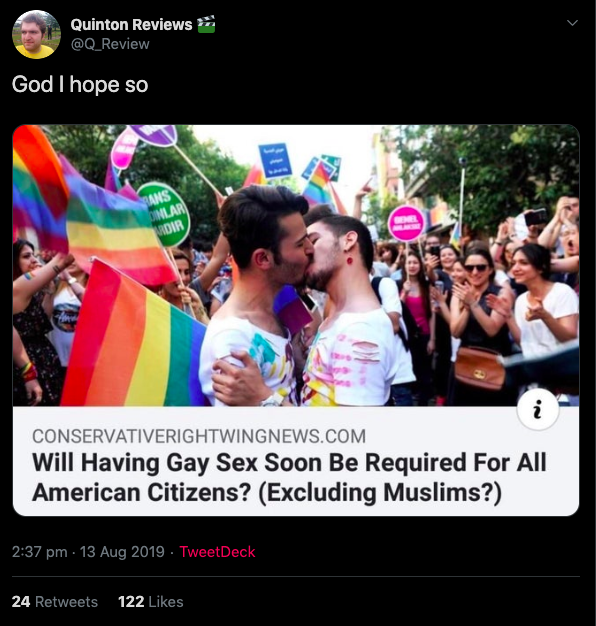Select the tweet text God I hope so

point(80,85)
